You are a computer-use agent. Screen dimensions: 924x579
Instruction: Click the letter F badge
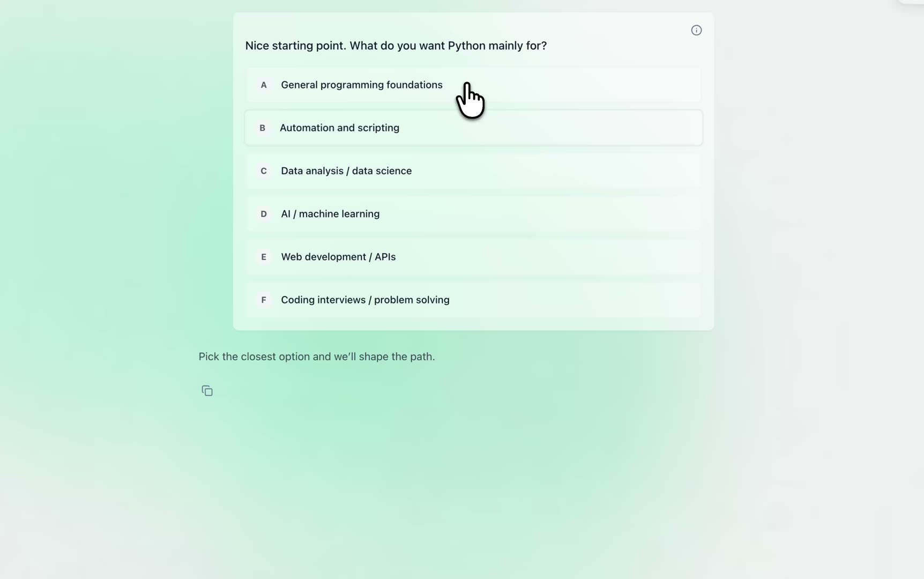click(264, 300)
